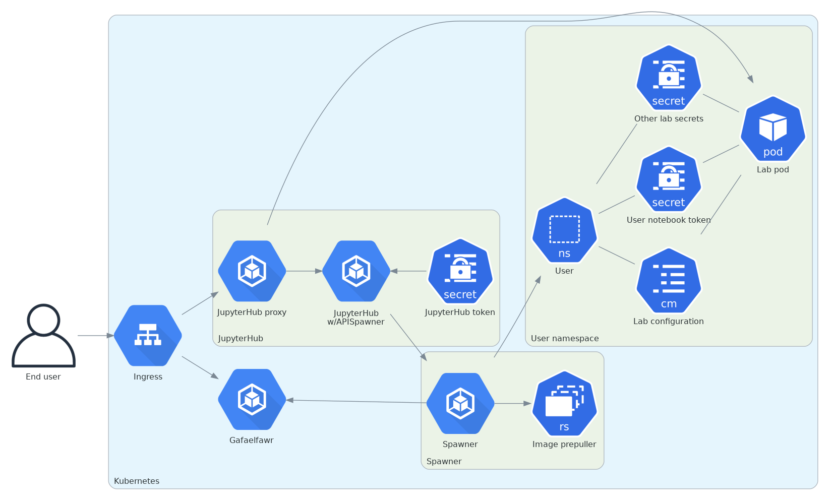833x504 pixels.
Task: Click the "JupyterHub" group label
Action: click(241, 339)
